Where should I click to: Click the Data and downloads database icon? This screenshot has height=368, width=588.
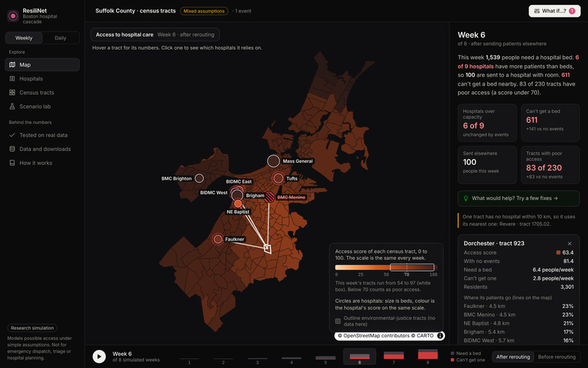click(12, 149)
